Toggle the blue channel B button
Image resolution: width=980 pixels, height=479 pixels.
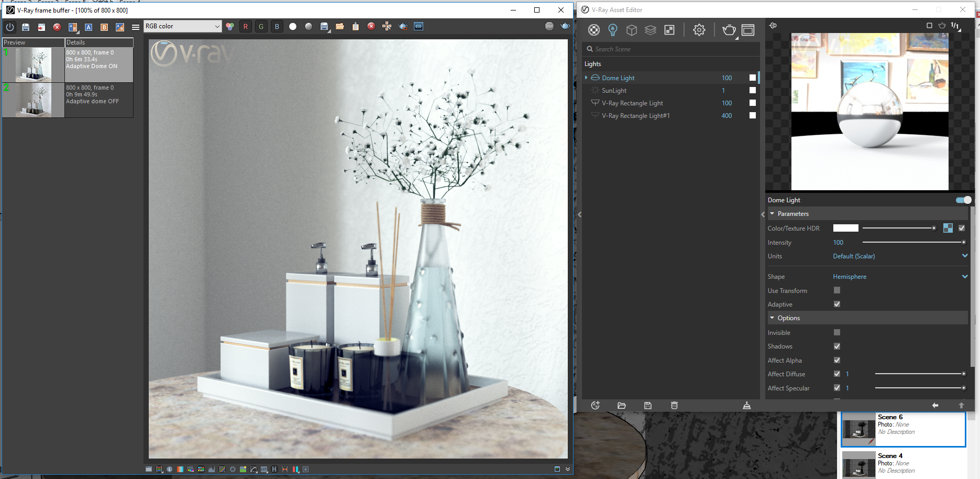tap(277, 26)
